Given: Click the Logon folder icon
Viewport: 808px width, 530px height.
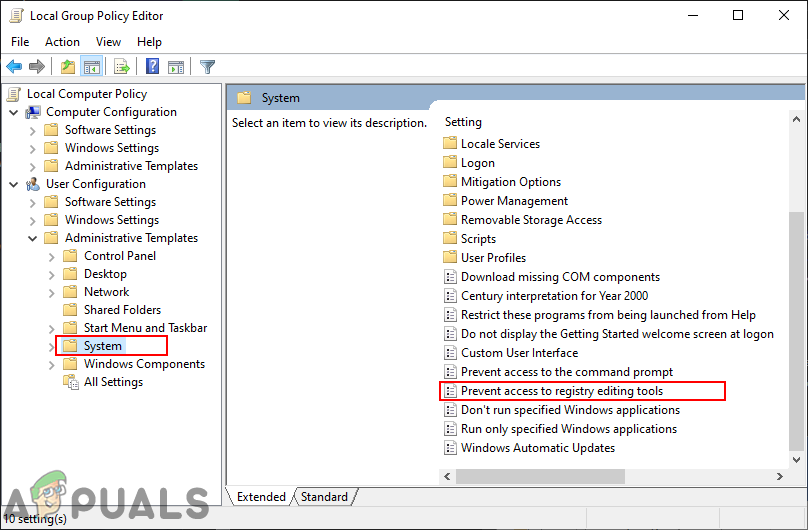Looking at the screenshot, I should [x=450, y=162].
